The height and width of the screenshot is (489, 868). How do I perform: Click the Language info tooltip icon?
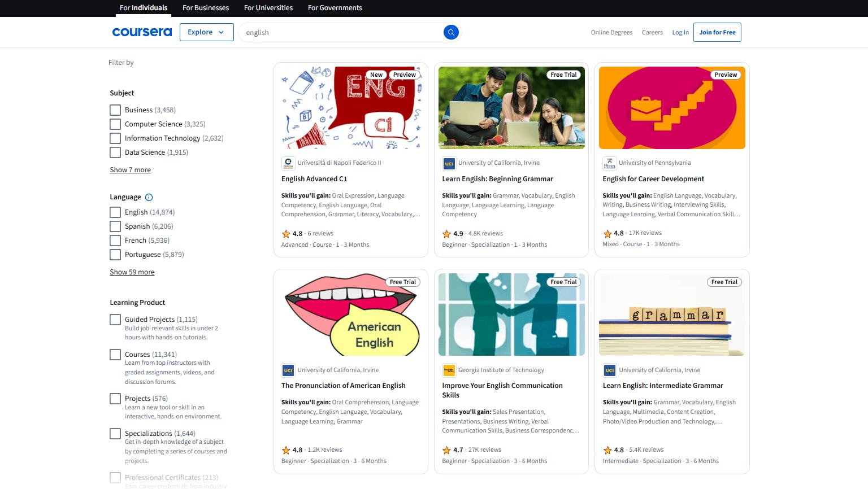pyautogui.click(x=149, y=197)
